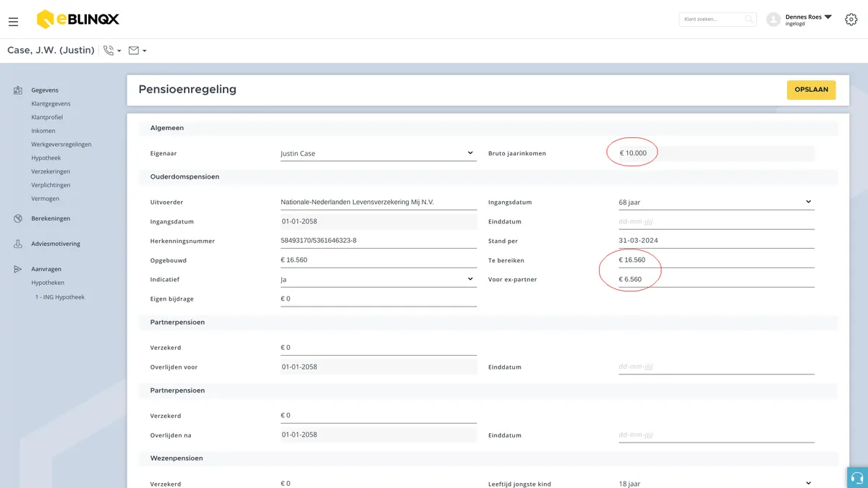Click the Aanvragen paper-plane icon
868x488 pixels.
click(x=18, y=269)
